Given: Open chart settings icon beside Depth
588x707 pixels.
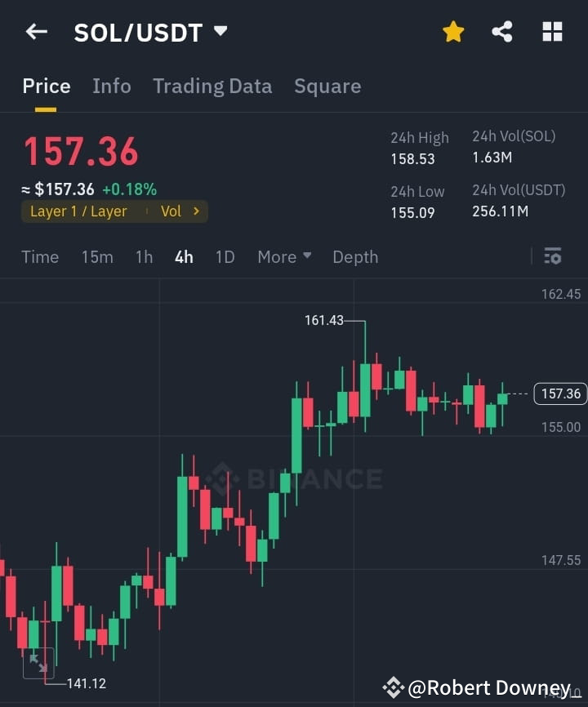Looking at the screenshot, I should tap(553, 256).
